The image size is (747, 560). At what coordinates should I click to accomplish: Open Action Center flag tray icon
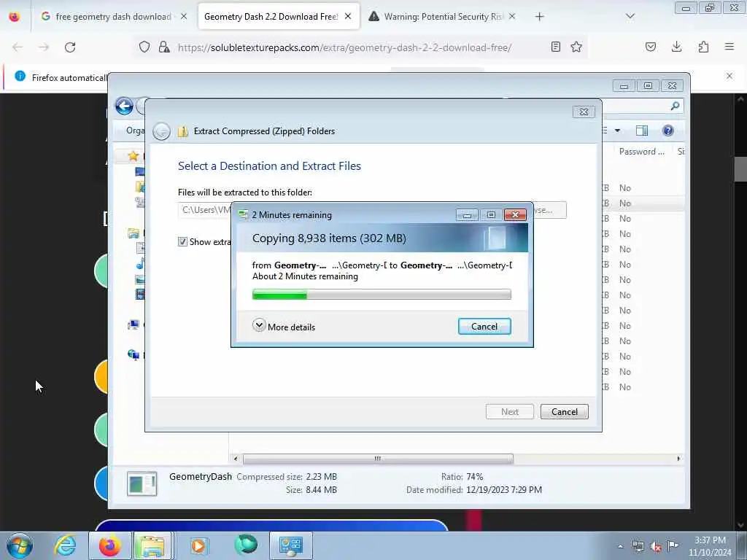point(673,545)
